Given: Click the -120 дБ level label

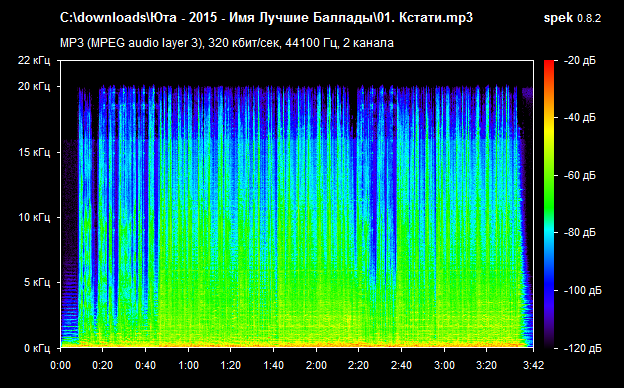Looking at the screenshot, I should click(x=583, y=348).
